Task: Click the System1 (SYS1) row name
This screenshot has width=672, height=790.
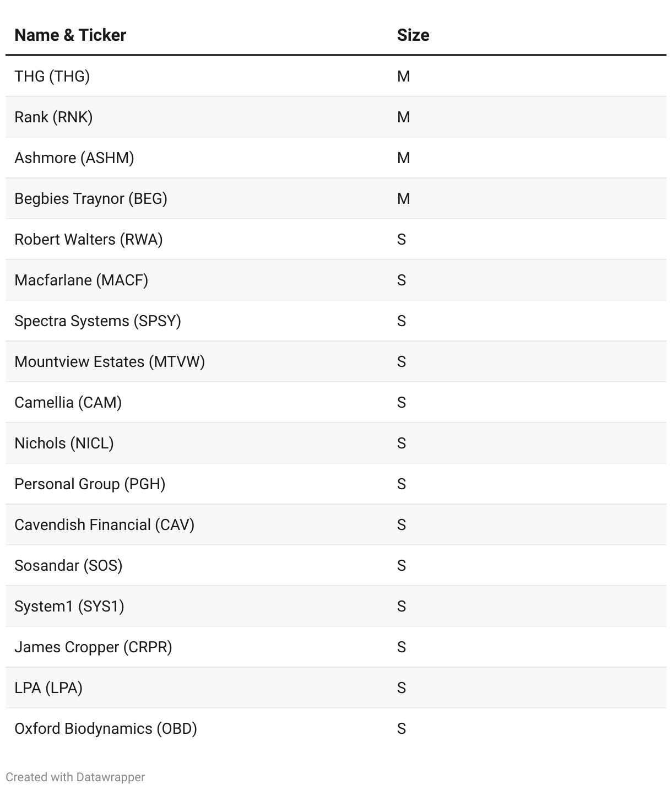Action: click(x=69, y=606)
